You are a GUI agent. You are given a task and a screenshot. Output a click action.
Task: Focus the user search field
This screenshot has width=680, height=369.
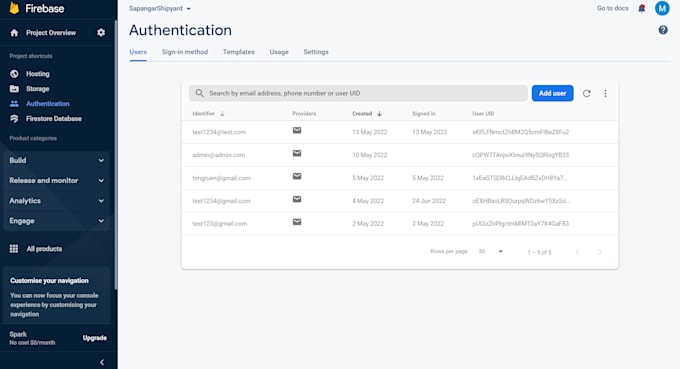[358, 93]
